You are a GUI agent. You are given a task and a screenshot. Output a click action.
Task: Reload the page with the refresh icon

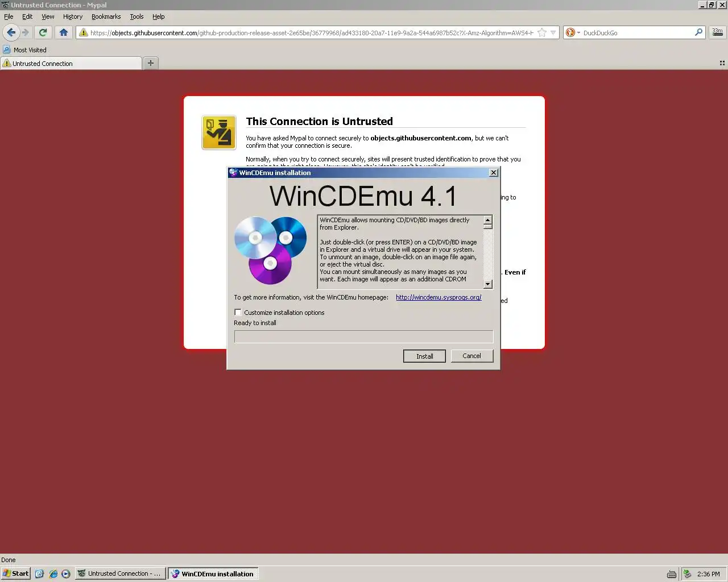click(x=43, y=32)
